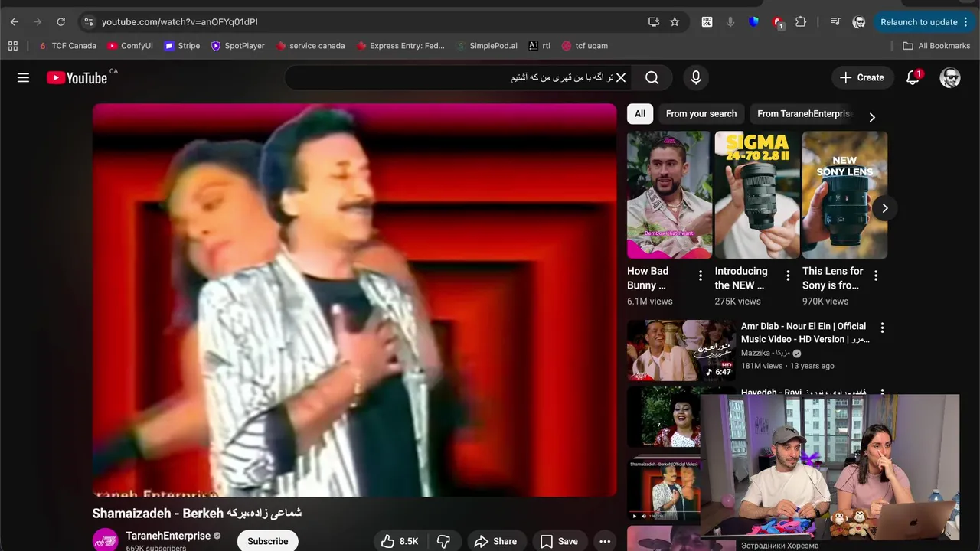Expand the All Bookmarks folder
980x551 pixels.
tap(936, 46)
